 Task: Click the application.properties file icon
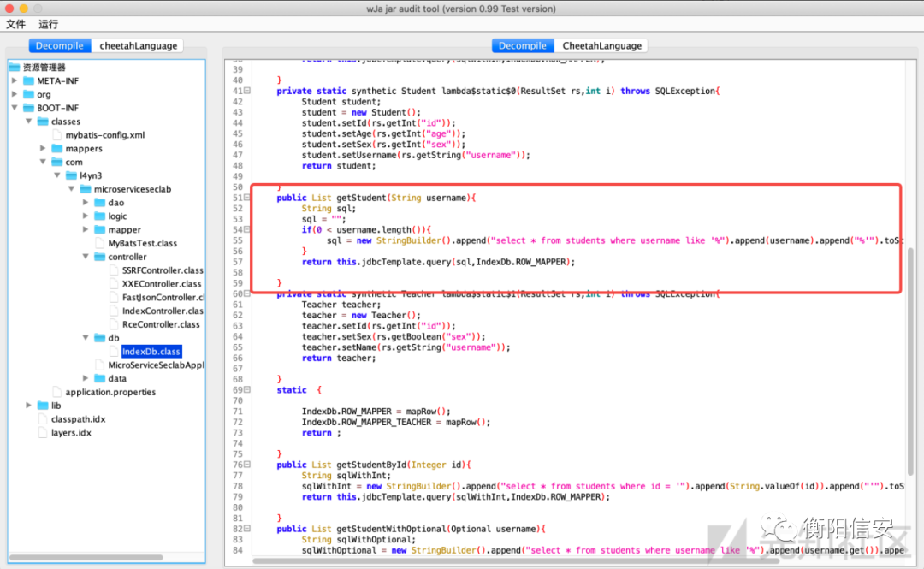coord(56,392)
